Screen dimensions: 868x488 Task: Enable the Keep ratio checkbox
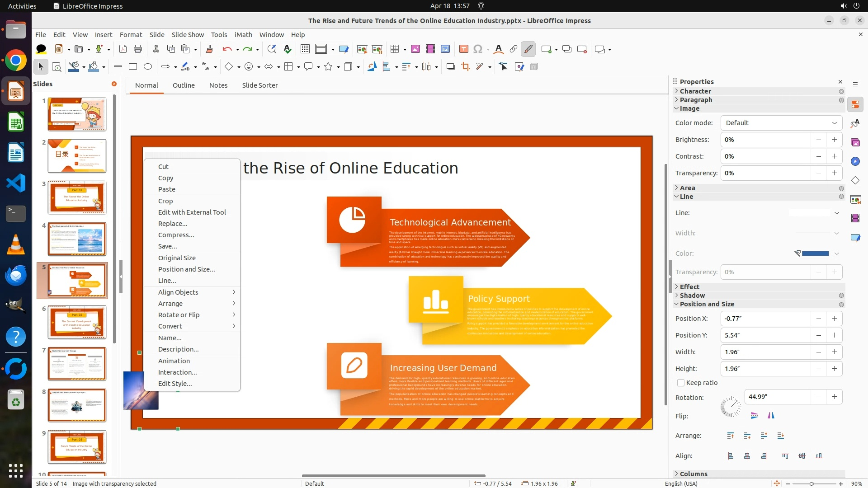(x=681, y=383)
